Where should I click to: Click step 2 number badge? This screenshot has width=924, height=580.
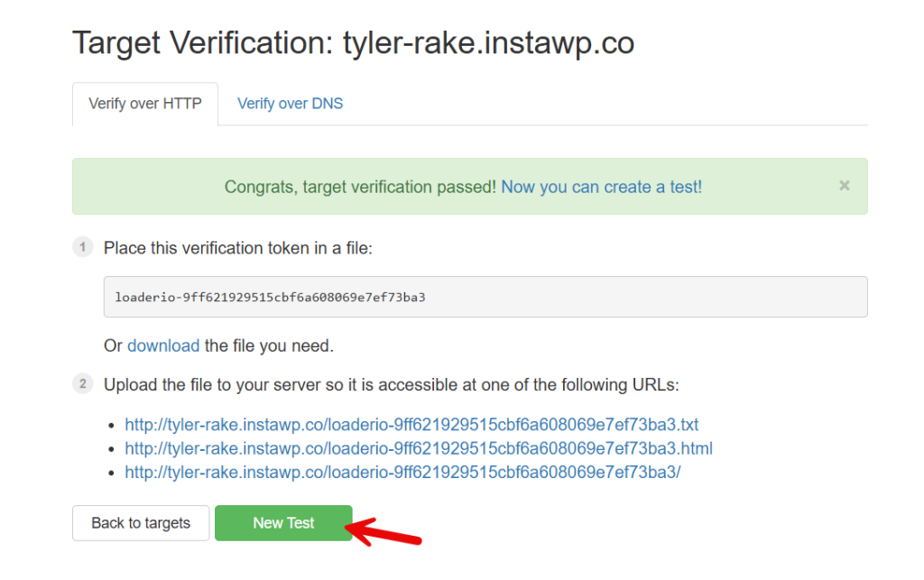point(82,384)
